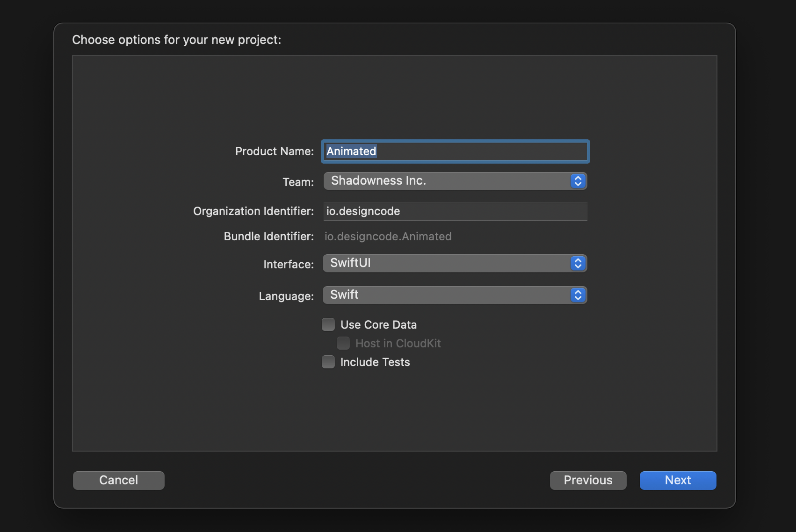Click the "Organization Identifier:" label
796x532 pixels.
[x=253, y=211]
